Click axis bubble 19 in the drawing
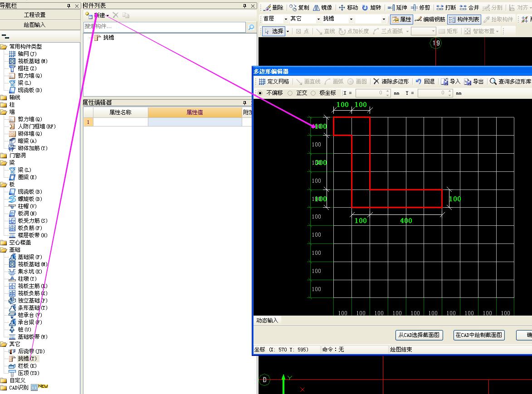The width and height of the screenshot is (532, 394). pos(436,43)
